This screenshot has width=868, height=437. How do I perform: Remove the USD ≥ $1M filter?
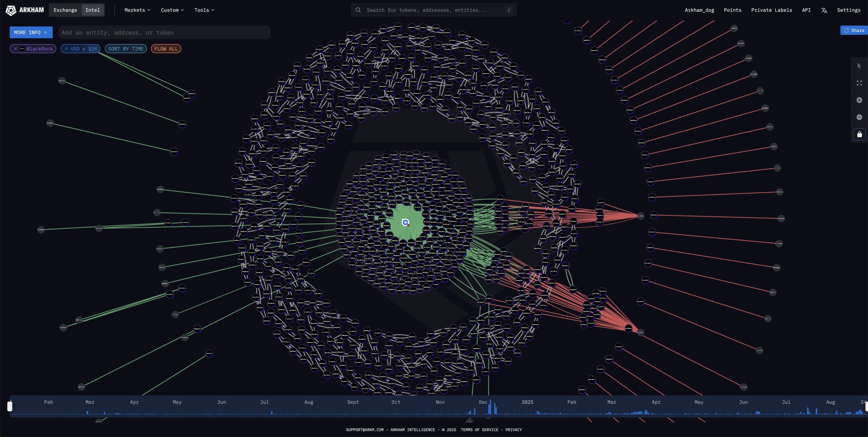tap(66, 49)
